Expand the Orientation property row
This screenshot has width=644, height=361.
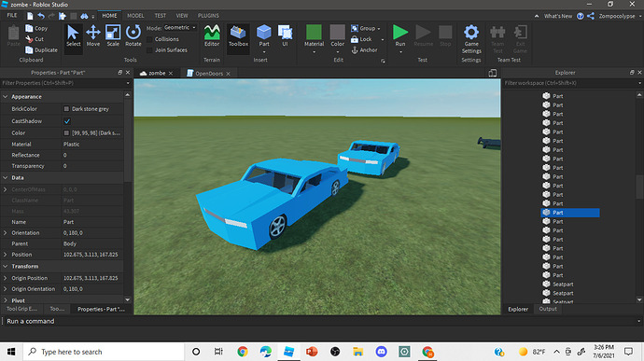6,233
